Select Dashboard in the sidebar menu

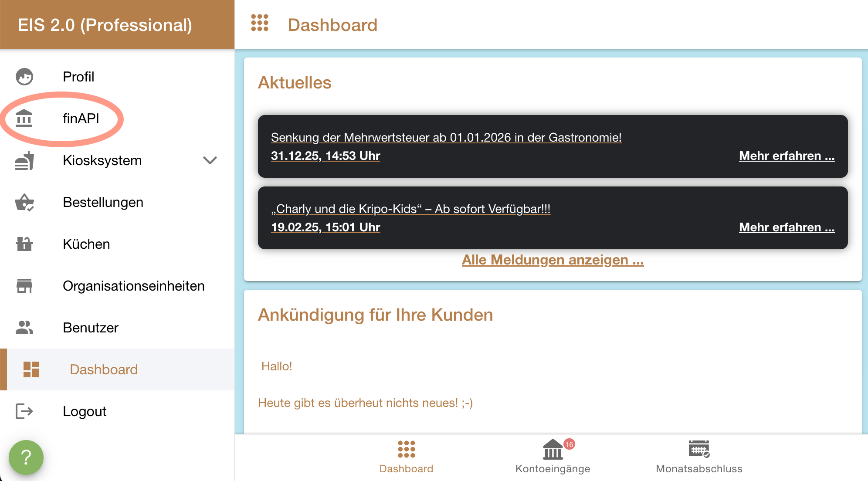tap(104, 369)
